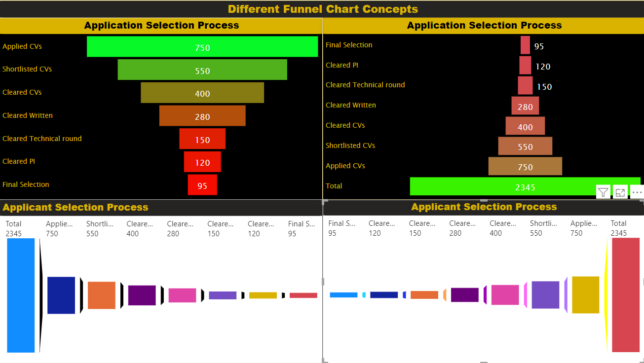
Task: Open Focus mode for the selected visual
Action: pyautogui.click(x=620, y=192)
